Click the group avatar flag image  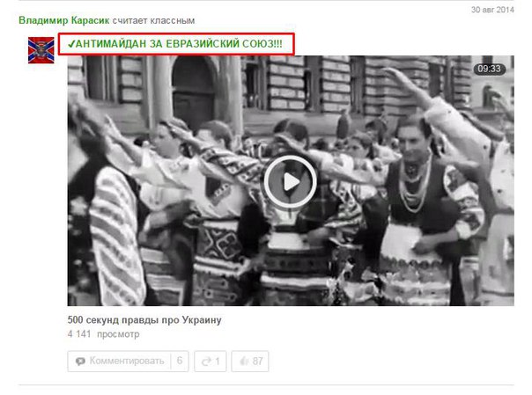tap(41, 50)
